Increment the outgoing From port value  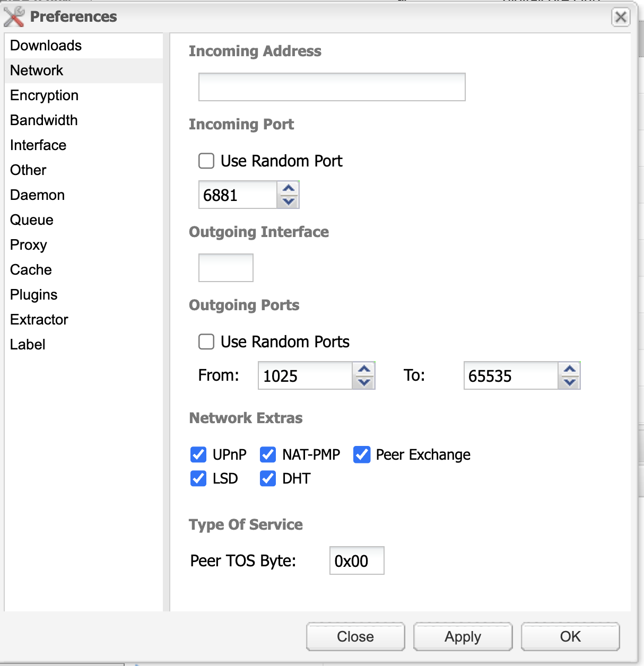[x=364, y=369]
